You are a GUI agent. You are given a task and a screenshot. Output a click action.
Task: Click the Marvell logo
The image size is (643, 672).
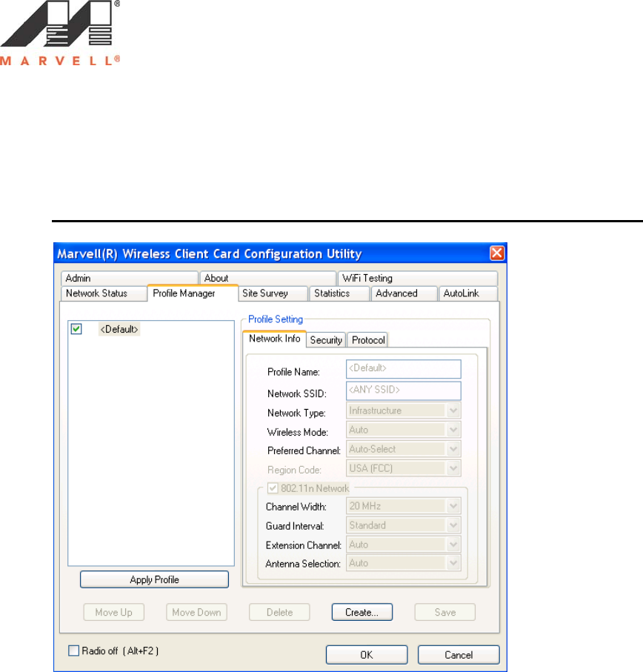(x=61, y=33)
